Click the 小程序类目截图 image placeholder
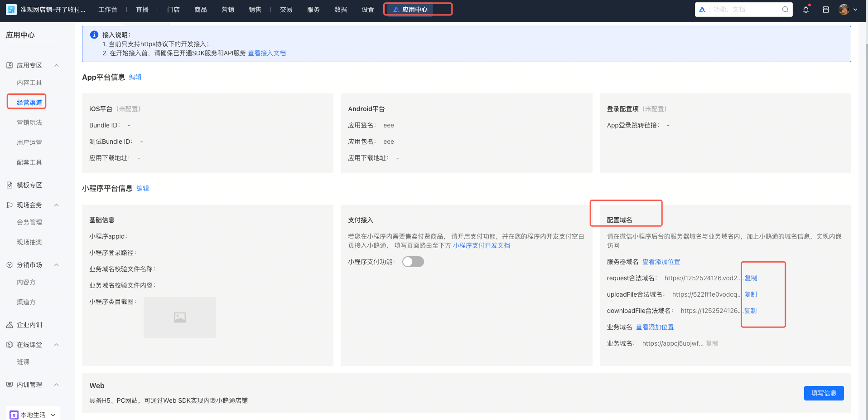The height and width of the screenshot is (420, 868). (x=180, y=317)
